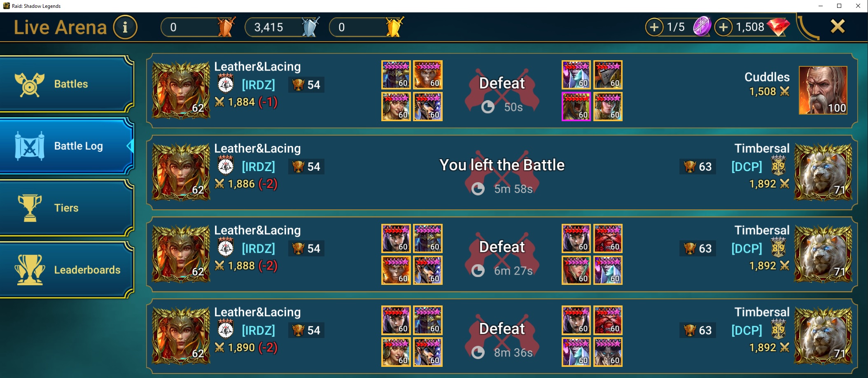Image resolution: width=868 pixels, height=378 pixels.
Task: Click the purple arena token icon
Action: [702, 27]
